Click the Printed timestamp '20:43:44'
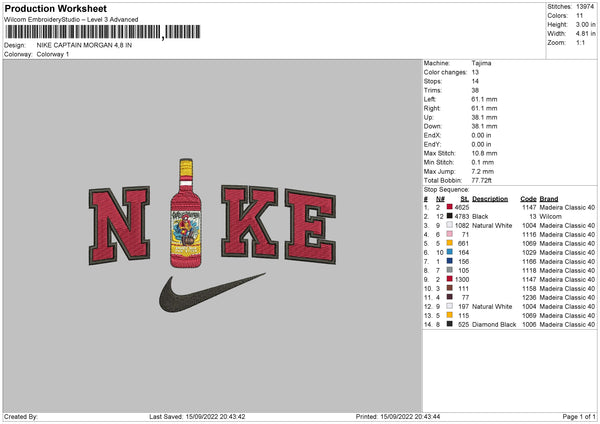 click(x=426, y=416)
